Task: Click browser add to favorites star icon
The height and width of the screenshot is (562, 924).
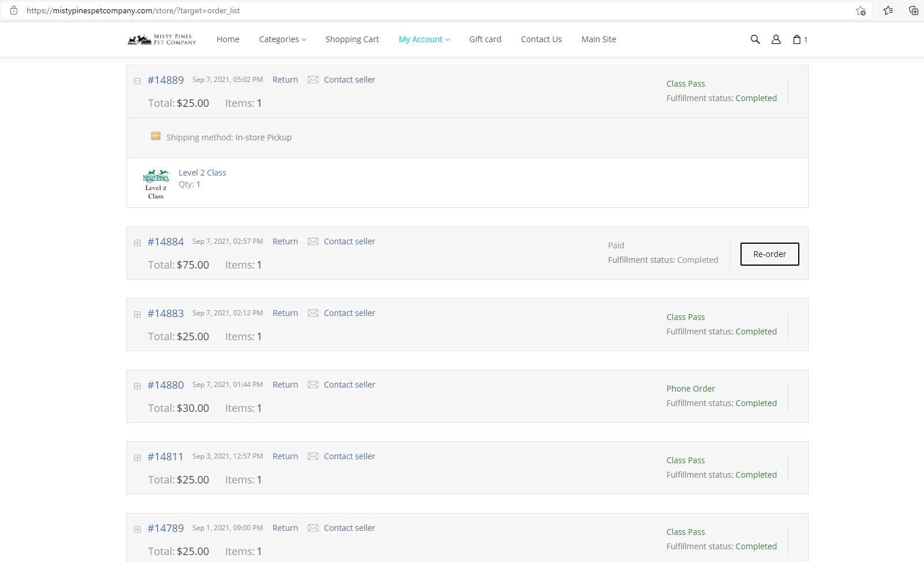Action: pos(861,10)
